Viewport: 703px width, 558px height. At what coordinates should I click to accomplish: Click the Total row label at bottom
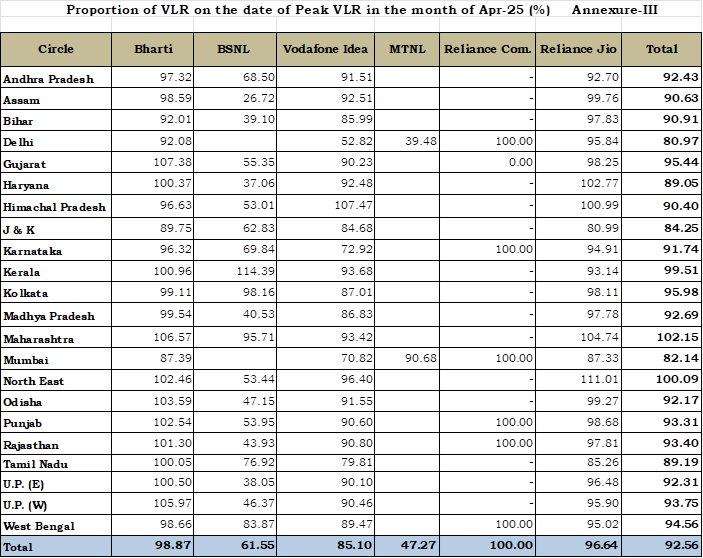point(18,547)
